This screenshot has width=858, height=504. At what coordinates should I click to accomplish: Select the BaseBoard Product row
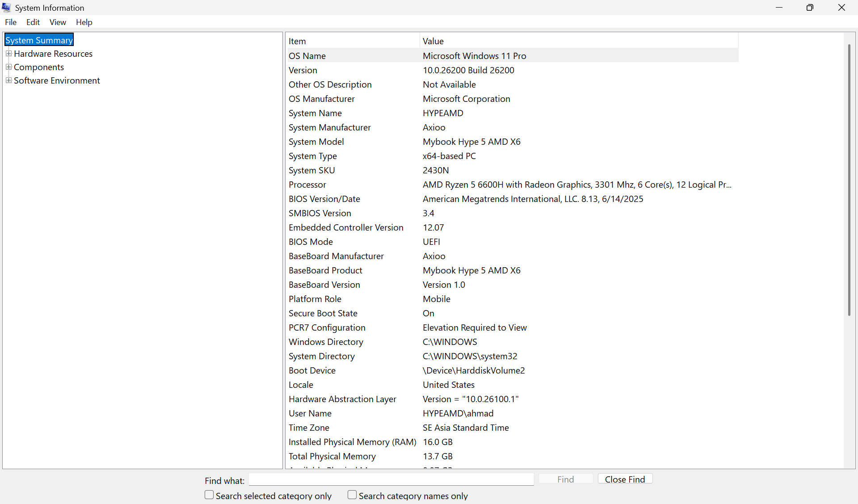(512, 270)
